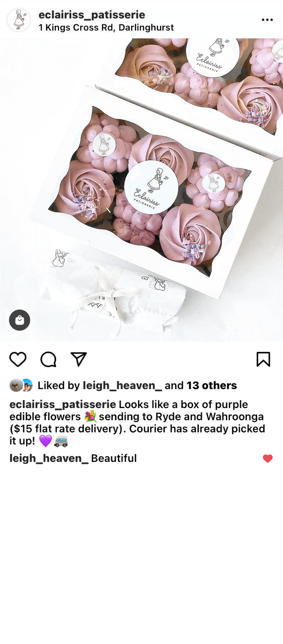Tap the 'Beautiful' comment text
This screenshot has height=644, width=283.
pos(114,459)
